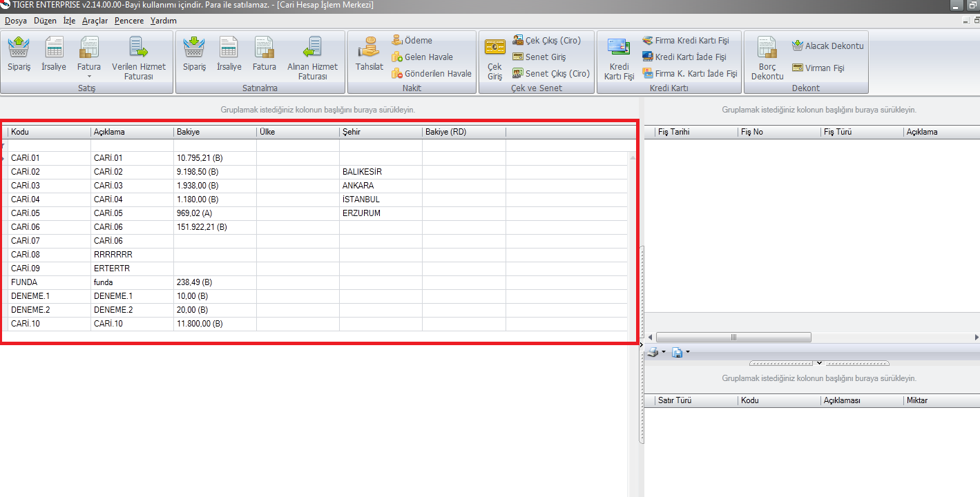
Task: Click the Ödeme payment item
Action: click(412, 41)
